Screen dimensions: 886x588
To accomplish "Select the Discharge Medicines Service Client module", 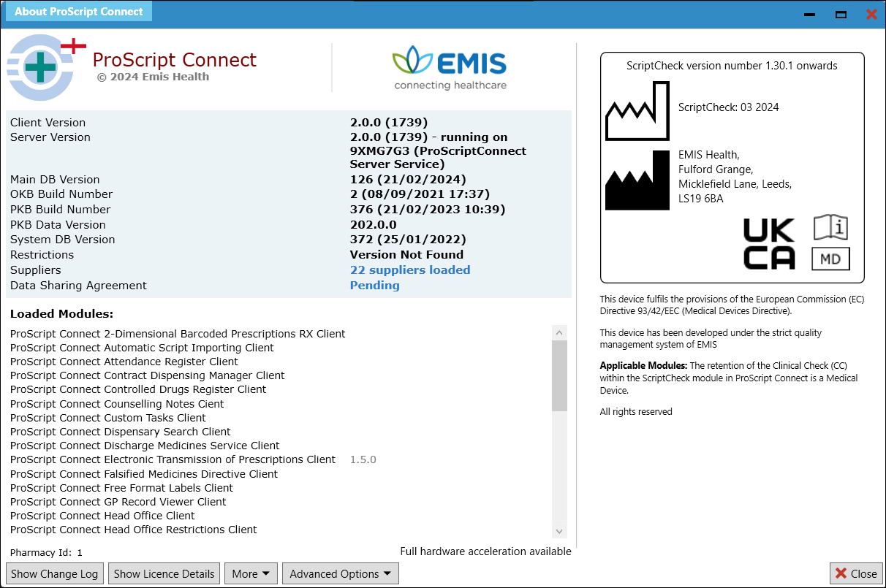I will 145,446.
